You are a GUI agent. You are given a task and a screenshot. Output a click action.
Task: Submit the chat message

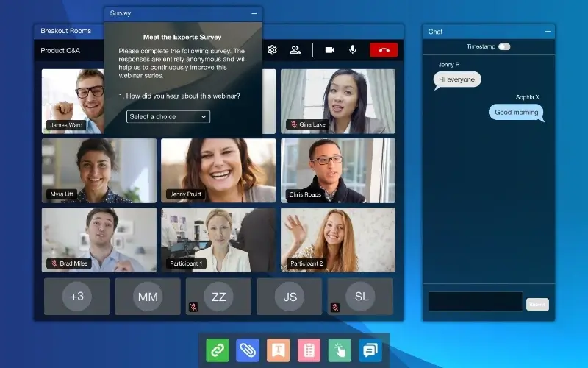537,305
